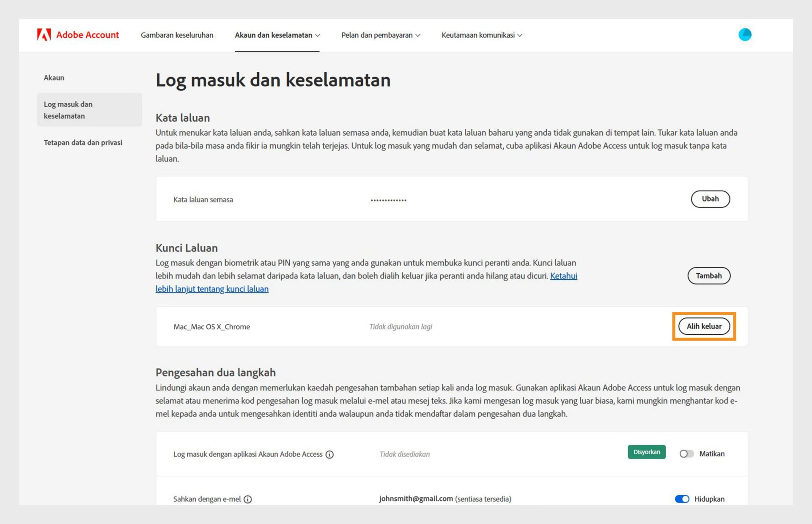Expand Keutamaan komunikasi dropdown
812x524 pixels.
(x=482, y=35)
